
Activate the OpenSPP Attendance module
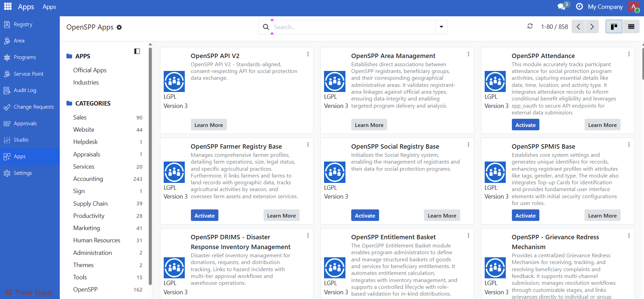(525, 125)
